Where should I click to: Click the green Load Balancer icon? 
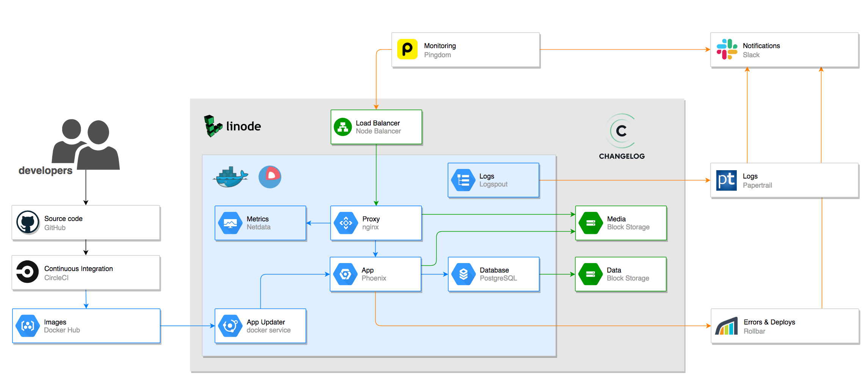(x=343, y=127)
